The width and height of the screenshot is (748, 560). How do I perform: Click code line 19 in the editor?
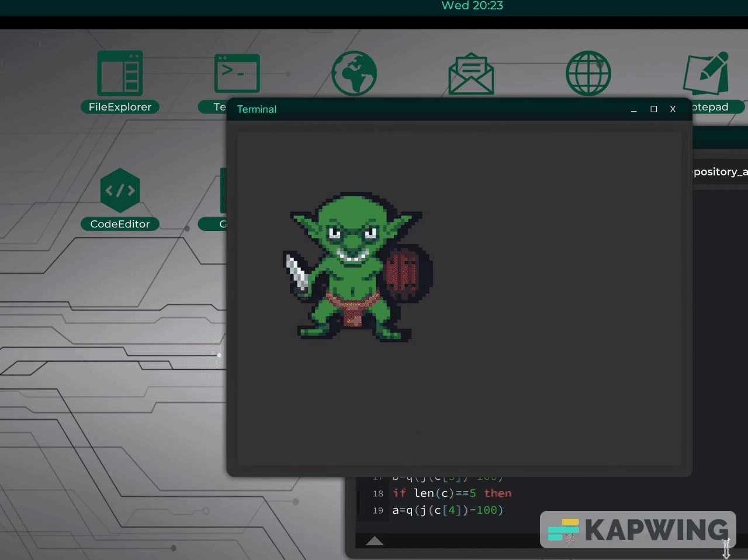[x=448, y=510]
